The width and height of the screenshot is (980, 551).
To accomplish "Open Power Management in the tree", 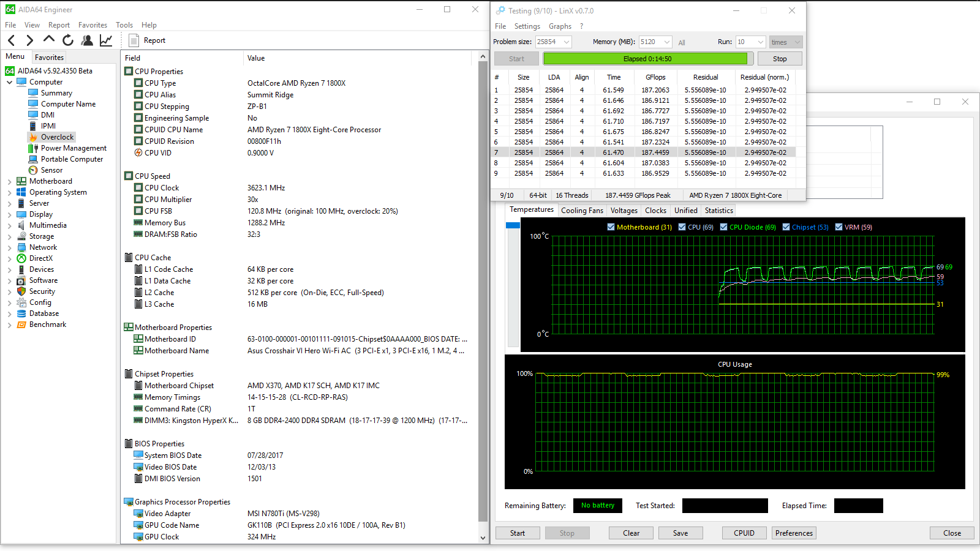I will (x=73, y=148).
